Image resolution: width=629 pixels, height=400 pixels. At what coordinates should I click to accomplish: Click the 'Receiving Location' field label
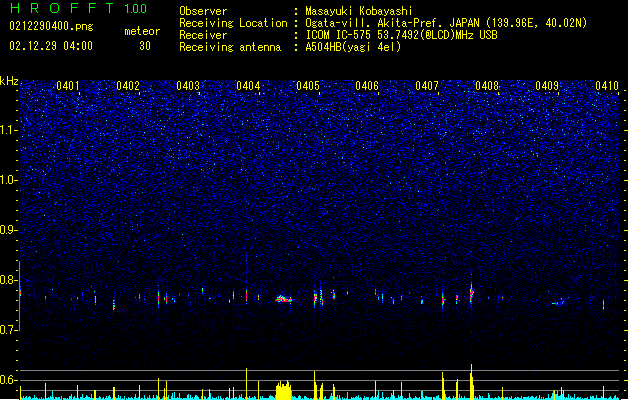tap(233, 23)
